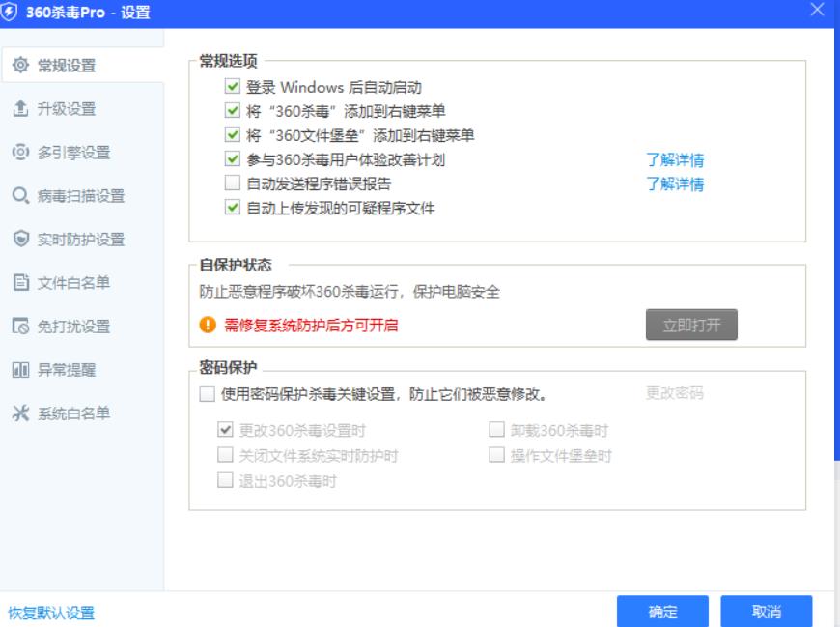Click the upload icon beside 升级设置
Screen dimensions: 840x627
[x=20, y=108]
